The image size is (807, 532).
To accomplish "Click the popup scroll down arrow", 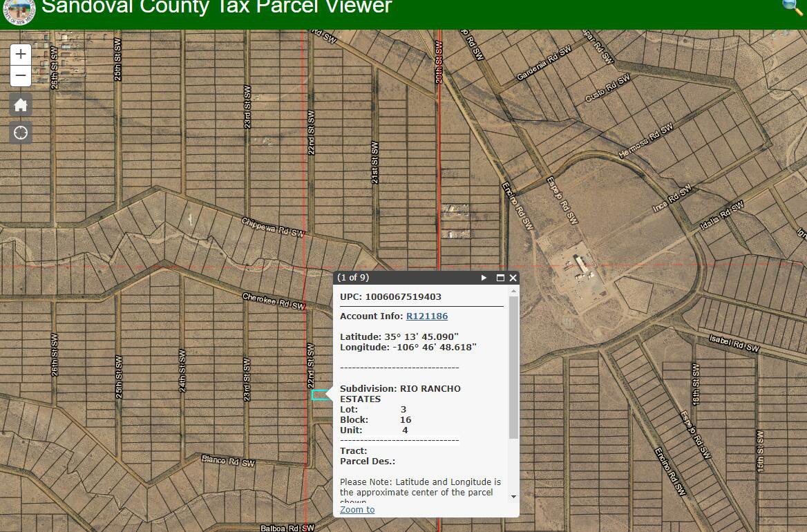I will coord(513,497).
